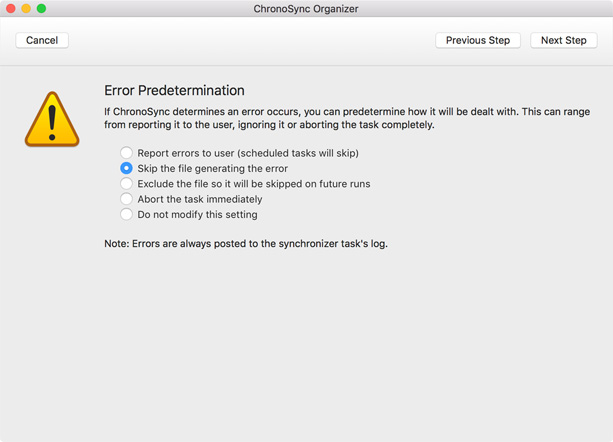Pick the Abort the task immediately radio button

[x=126, y=199]
